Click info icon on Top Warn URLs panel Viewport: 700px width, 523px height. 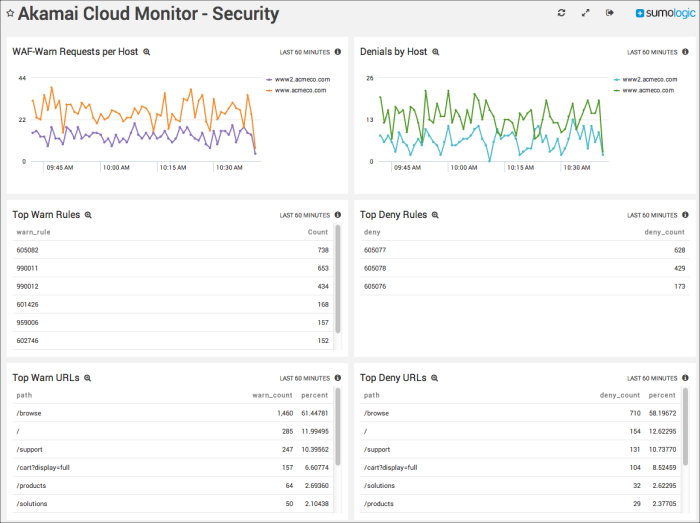(337, 378)
